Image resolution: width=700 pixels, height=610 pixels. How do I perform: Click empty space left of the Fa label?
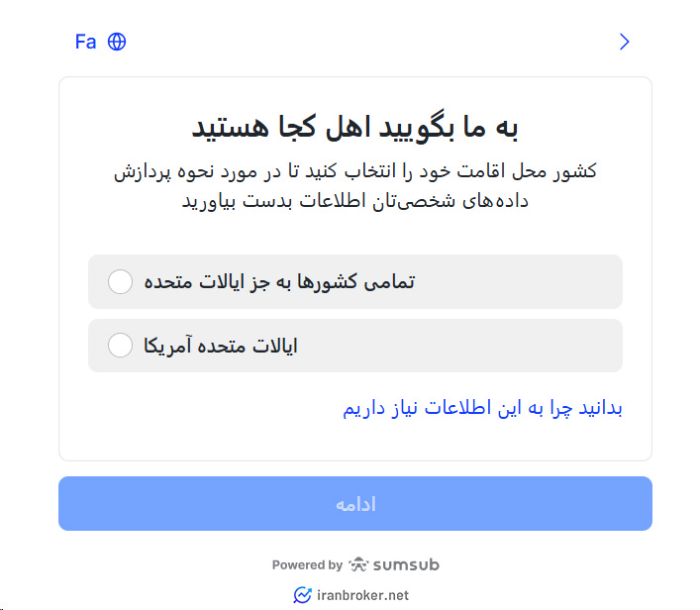click(x=40, y=42)
